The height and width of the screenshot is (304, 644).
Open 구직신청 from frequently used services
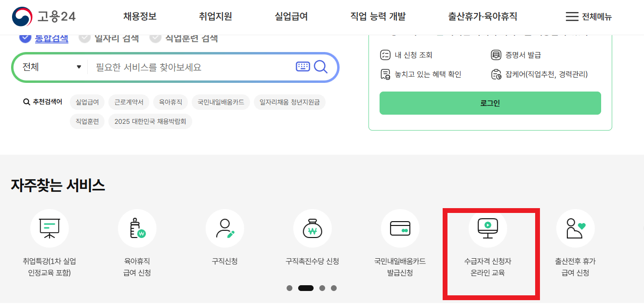[x=224, y=228]
